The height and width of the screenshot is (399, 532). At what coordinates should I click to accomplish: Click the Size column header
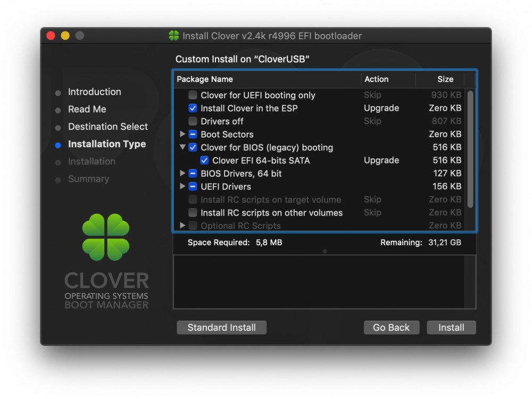point(445,79)
